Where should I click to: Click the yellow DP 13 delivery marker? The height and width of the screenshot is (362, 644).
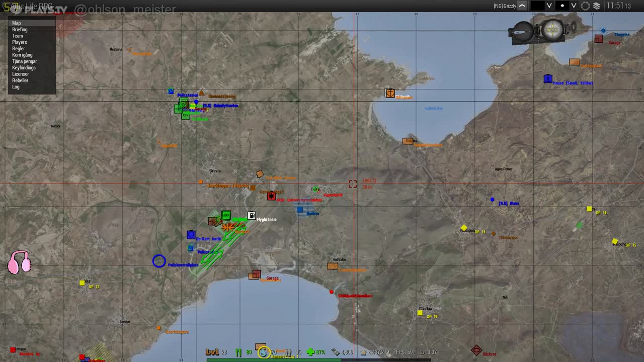pyautogui.click(x=464, y=228)
